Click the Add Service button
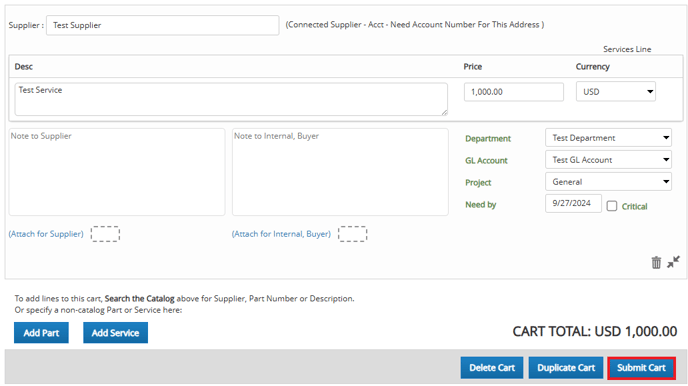 click(x=115, y=332)
